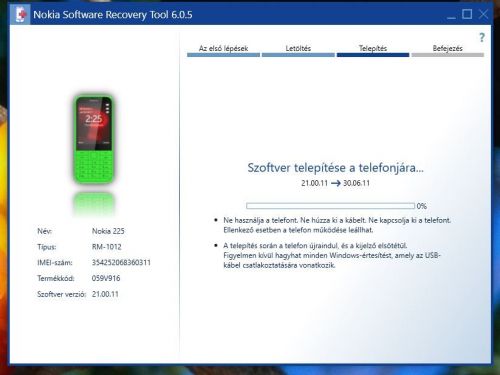Click the type value 'RM-1012'
500x375 pixels.
pos(107,247)
